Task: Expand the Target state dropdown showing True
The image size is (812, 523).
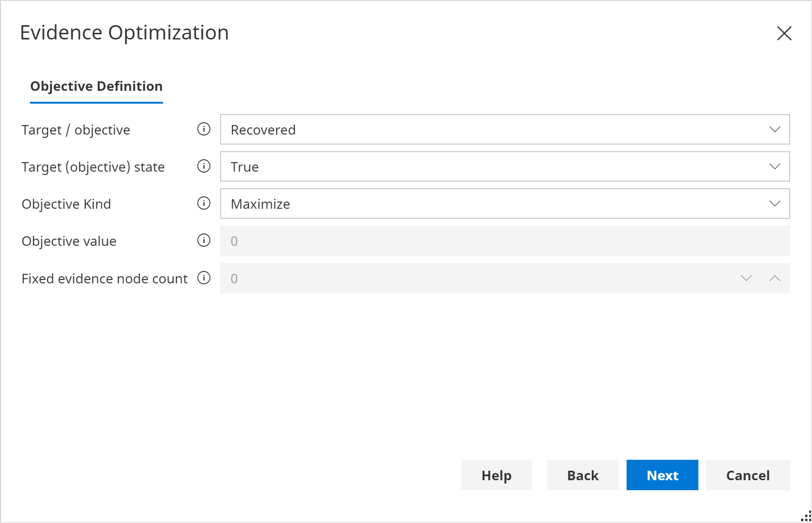Action: pyautogui.click(x=504, y=166)
